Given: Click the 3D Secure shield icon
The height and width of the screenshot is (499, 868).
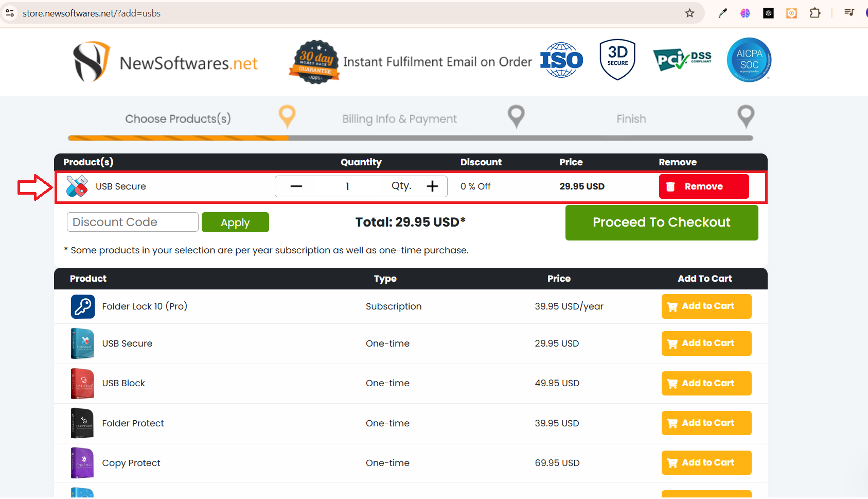Looking at the screenshot, I should point(617,59).
